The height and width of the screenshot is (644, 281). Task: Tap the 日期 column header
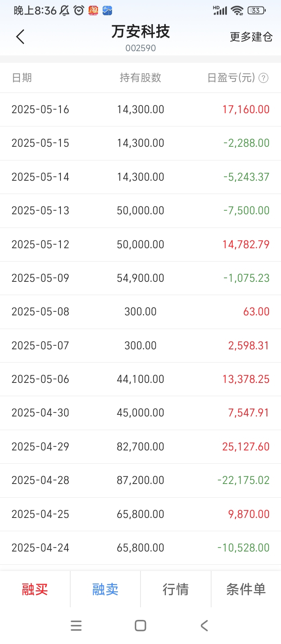pos(22,78)
